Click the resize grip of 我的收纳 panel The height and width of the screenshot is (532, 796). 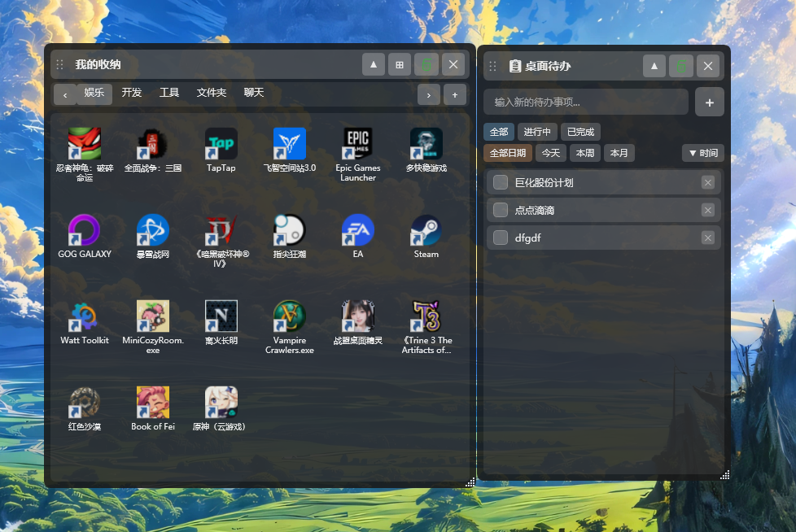coord(470,482)
